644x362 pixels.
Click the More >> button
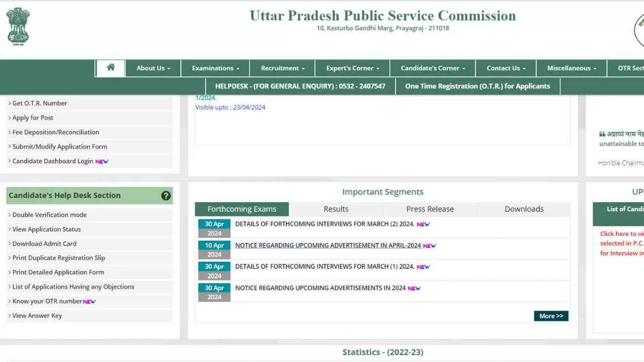tap(551, 316)
